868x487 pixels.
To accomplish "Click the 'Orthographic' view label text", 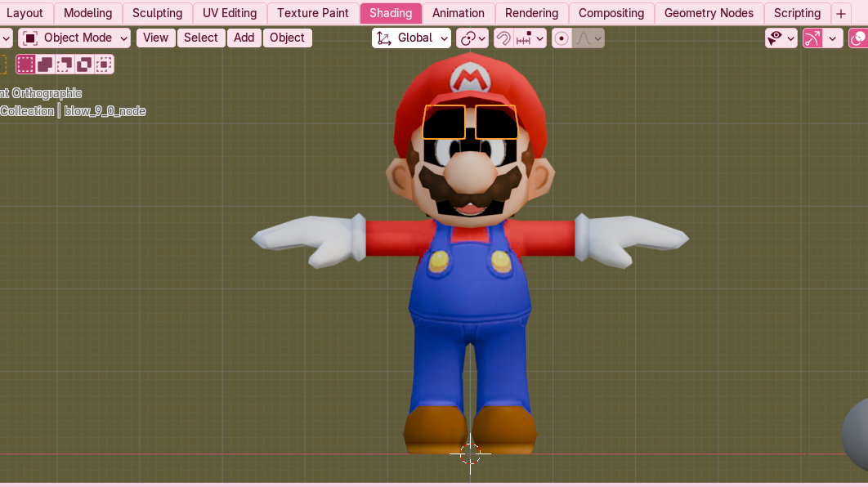I will pos(47,93).
